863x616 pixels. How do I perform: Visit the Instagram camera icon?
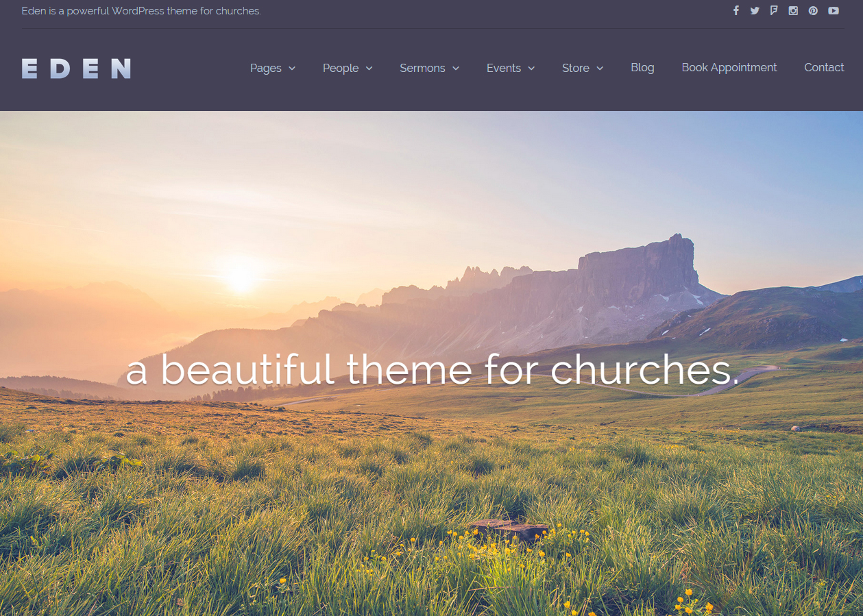[793, 10]
